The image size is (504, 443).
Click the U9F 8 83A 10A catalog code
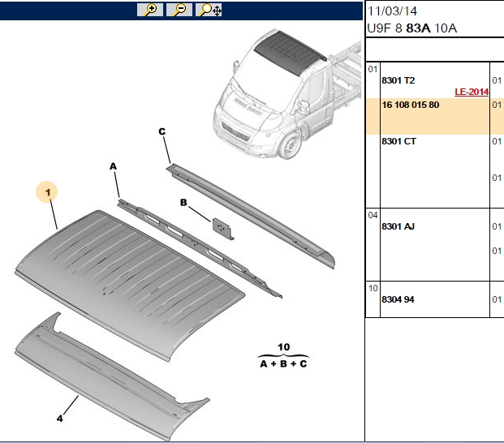(x=411, y=28)
